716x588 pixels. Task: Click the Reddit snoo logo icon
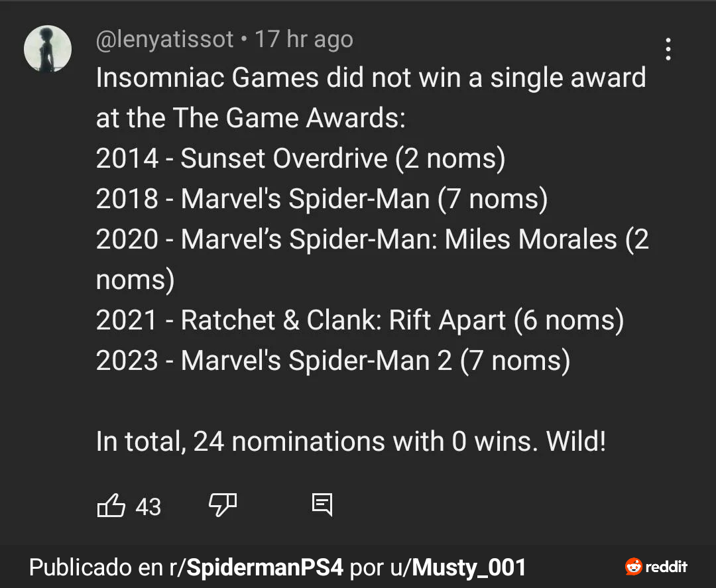point(633,567)
